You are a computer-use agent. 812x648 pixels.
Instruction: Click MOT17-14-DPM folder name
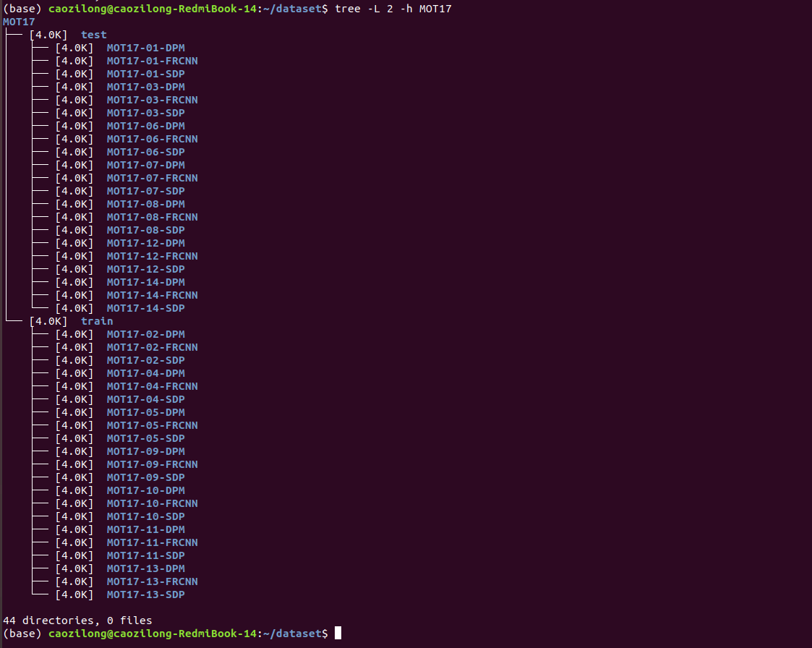(x=145, y=282)
